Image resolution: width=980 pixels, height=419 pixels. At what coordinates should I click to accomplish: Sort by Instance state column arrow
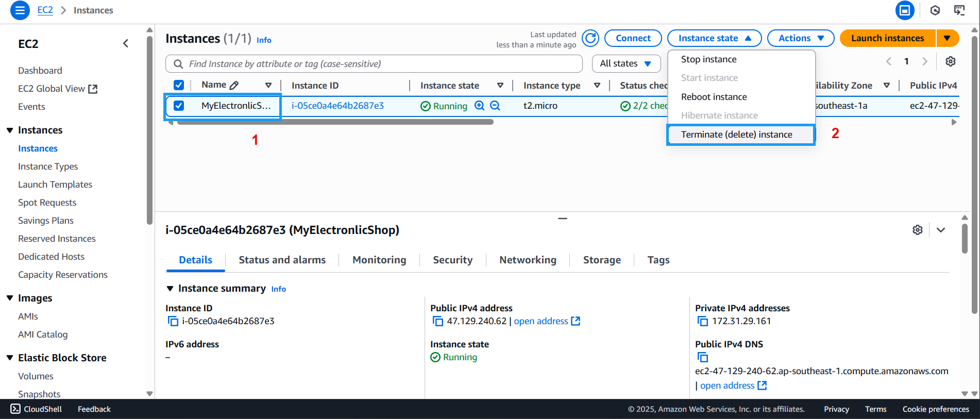tap(500, 86)
